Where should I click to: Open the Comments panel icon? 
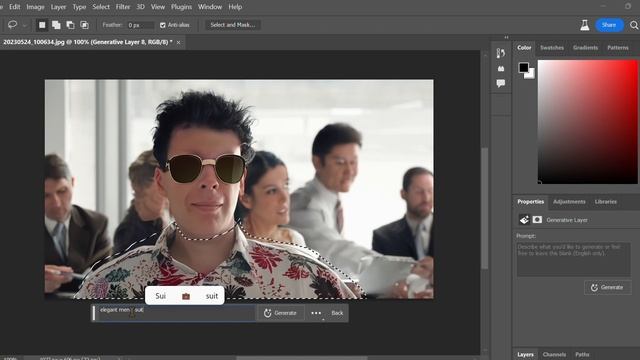[501, 83]
